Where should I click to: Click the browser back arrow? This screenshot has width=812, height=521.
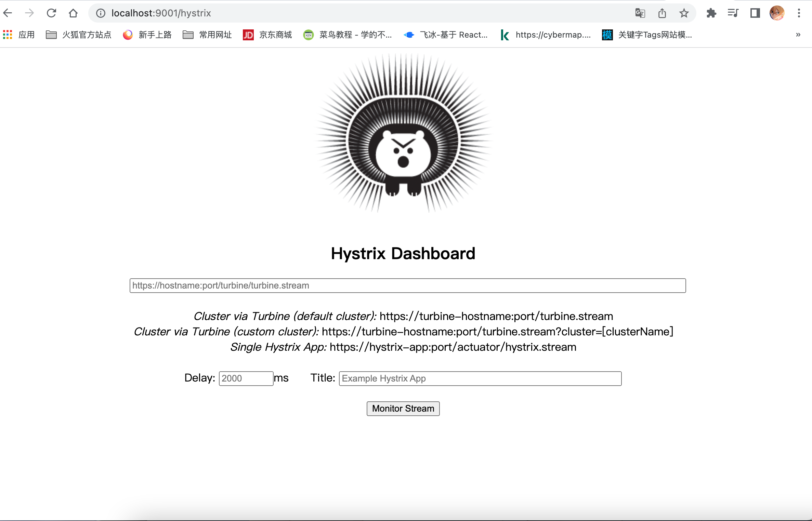(x=8, y=13)
